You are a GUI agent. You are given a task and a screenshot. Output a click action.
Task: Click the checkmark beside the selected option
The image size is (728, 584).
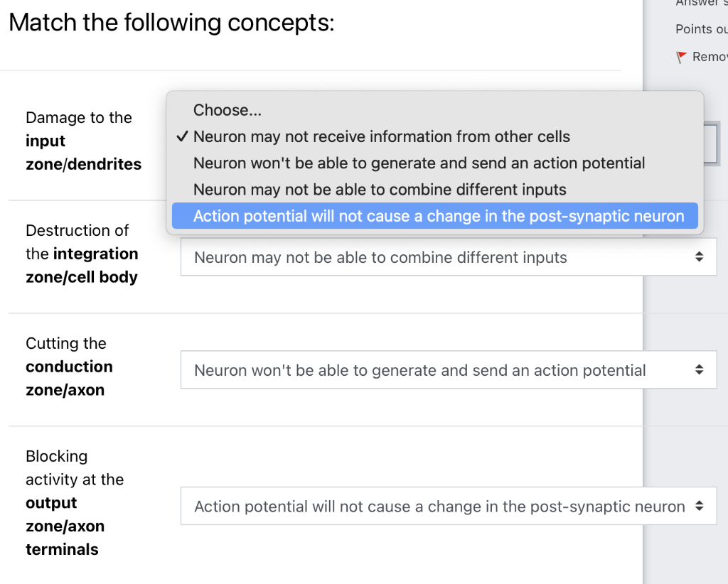(x=182, y=136)
